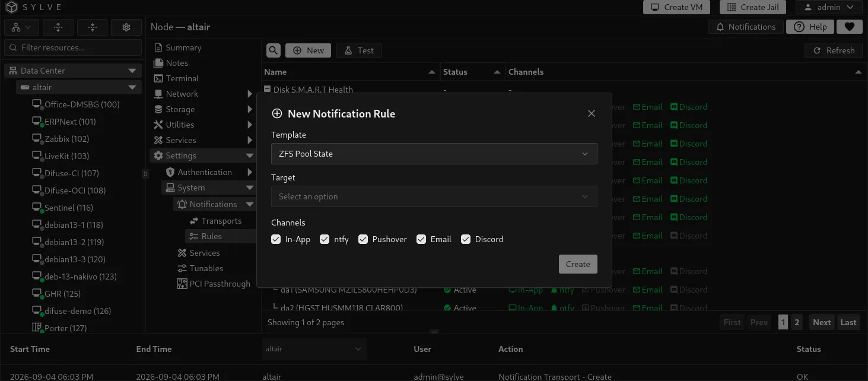Click the Sylve cube logo icon
This screenshot has width=868, height=381.
coord(12,8)
